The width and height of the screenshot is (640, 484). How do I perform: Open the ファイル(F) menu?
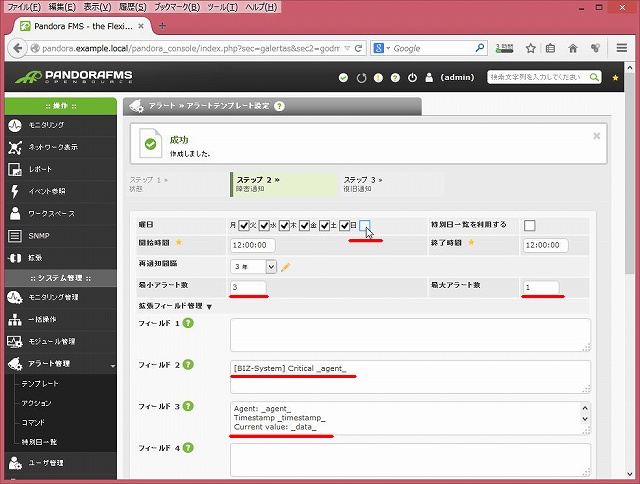[24, 7]
